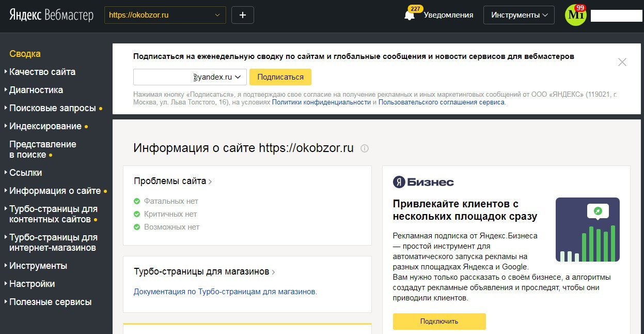Viewport: 644px width, 334px height.
Task: Open Турбо-страницы для магазинов heading
Action: tap(205, 271)
